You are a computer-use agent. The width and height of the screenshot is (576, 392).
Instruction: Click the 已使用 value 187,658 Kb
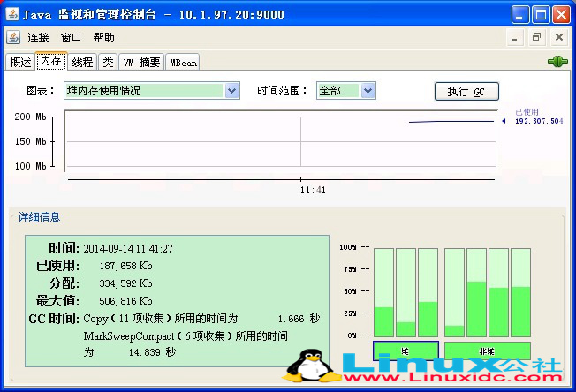pyautogui.click(x=125, y=266)
